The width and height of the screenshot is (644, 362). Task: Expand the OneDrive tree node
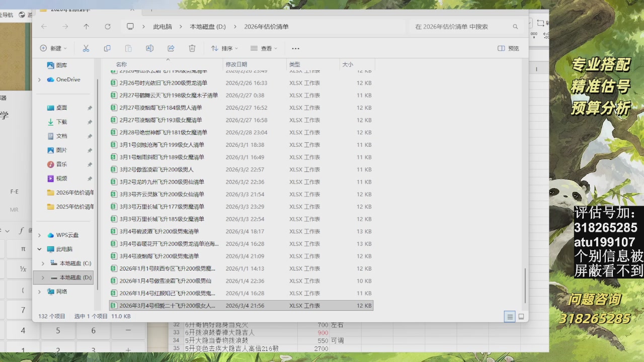pyautogui.click(x=39, y=79)
